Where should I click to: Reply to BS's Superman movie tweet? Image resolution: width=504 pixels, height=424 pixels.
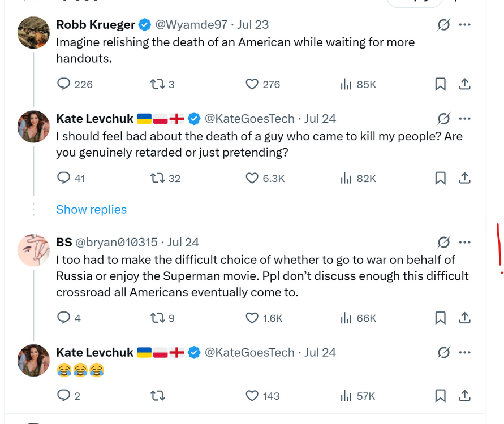pyautogui.click(x=64, y=318)
